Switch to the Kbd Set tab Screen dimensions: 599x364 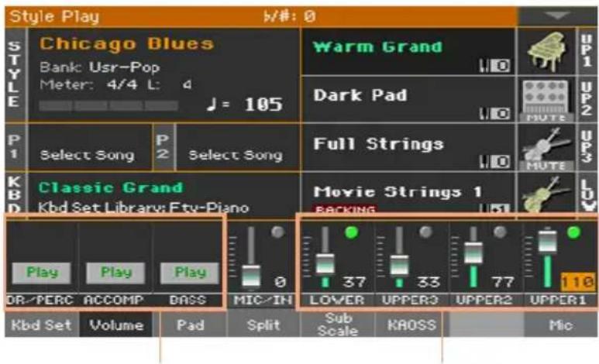(x=41, y=325)
